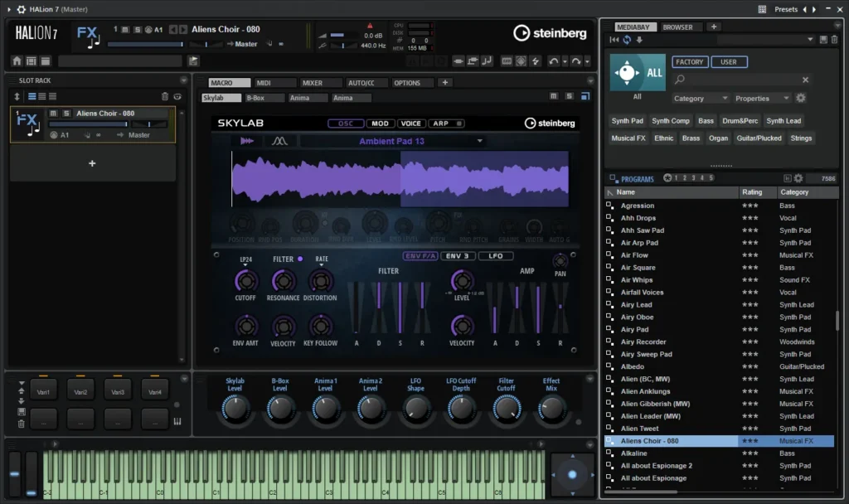The height and width of the screenshot is (504, 849).
Task: Select the wavetable oscillator icon
Action: (279, 141)
